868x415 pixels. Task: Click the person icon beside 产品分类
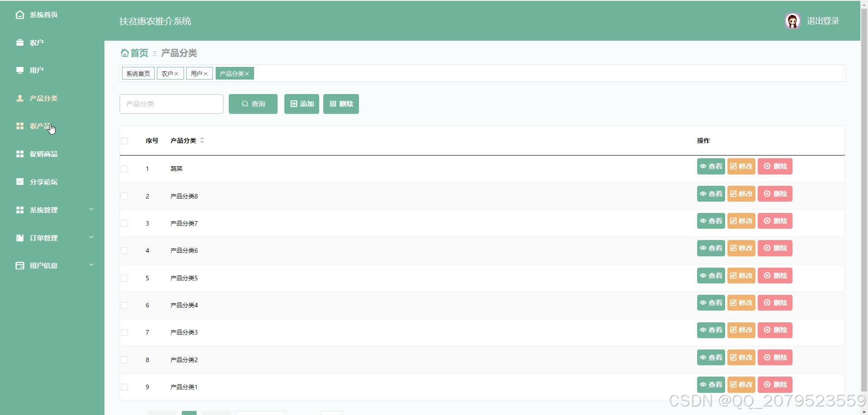20,98
